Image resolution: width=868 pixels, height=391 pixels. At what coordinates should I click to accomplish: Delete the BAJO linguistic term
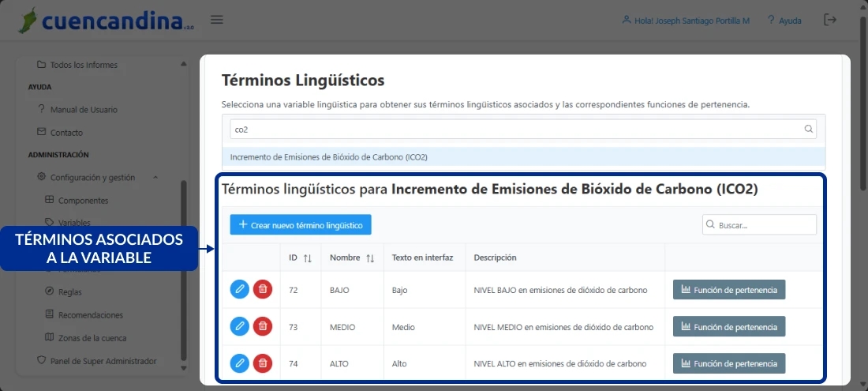263,289
